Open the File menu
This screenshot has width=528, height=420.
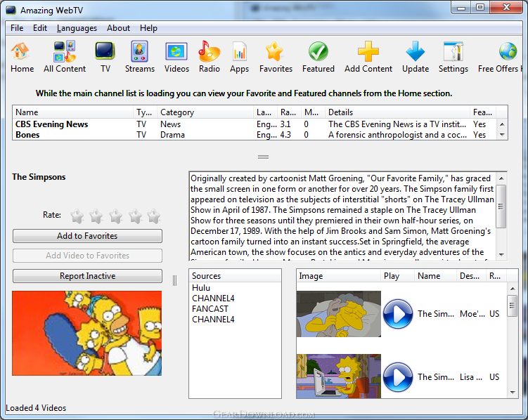click(17, 28)
